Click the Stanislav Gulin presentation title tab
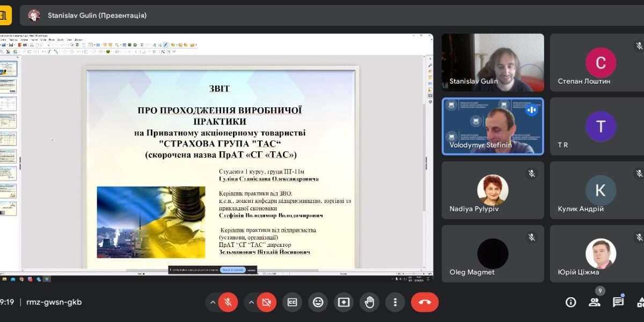Viewport: 644px width, 322px height. tap(97, 16)
